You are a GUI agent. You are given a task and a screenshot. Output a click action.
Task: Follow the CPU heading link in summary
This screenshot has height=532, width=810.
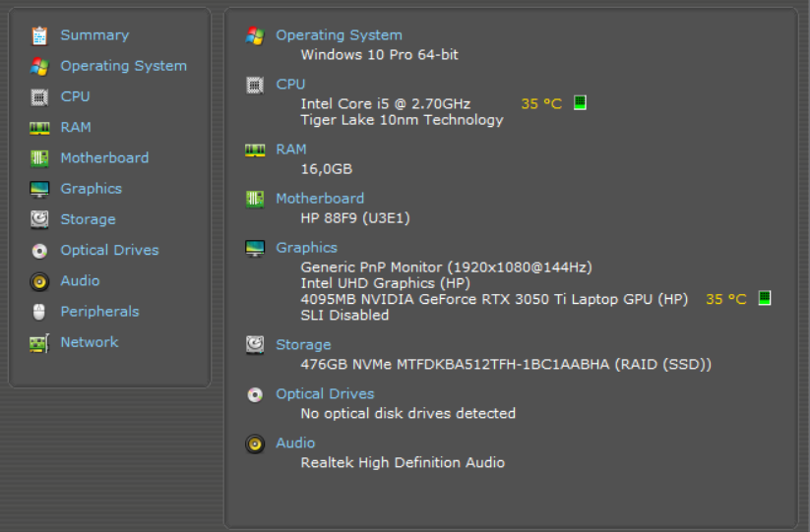pos(290,85)
